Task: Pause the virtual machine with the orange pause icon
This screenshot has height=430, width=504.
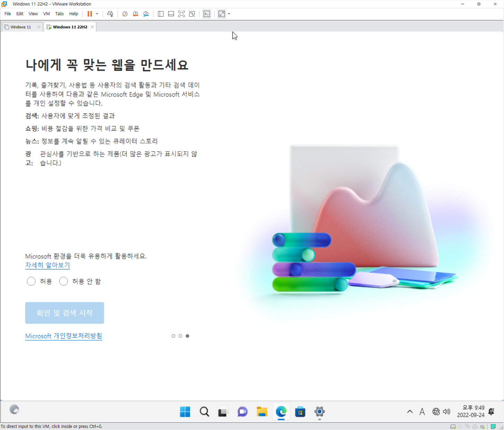Action: pos(90,14)
